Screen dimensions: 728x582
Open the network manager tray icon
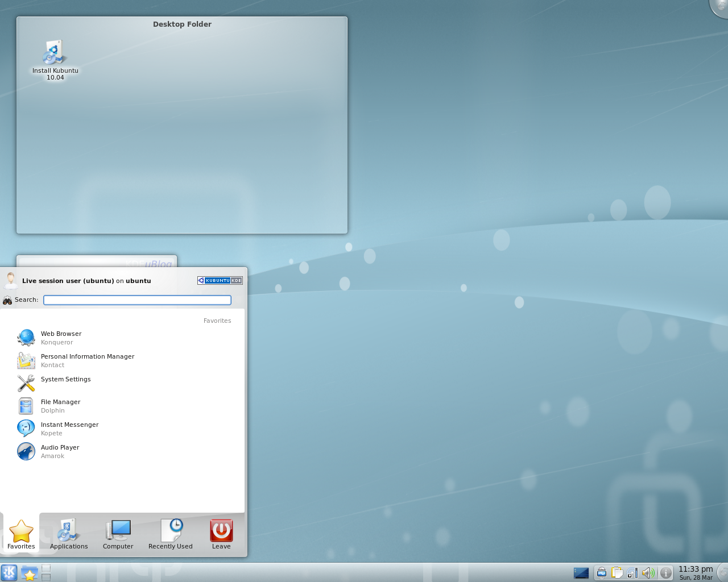pos(632,573)
